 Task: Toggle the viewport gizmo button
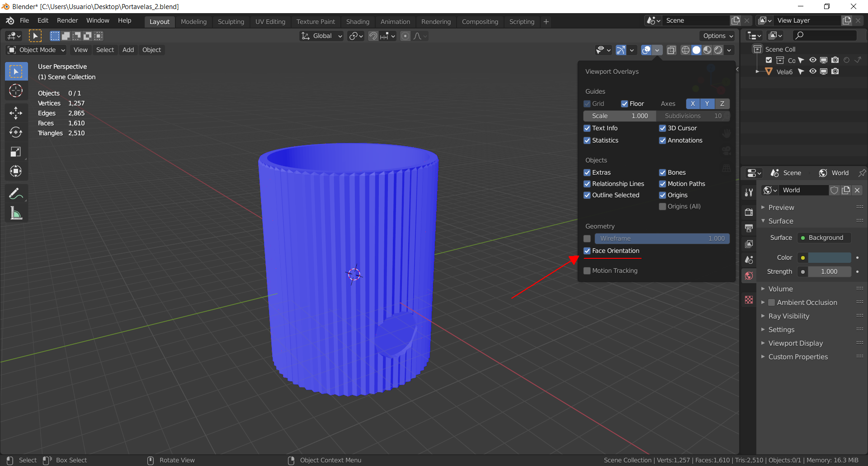pos(621,50)
